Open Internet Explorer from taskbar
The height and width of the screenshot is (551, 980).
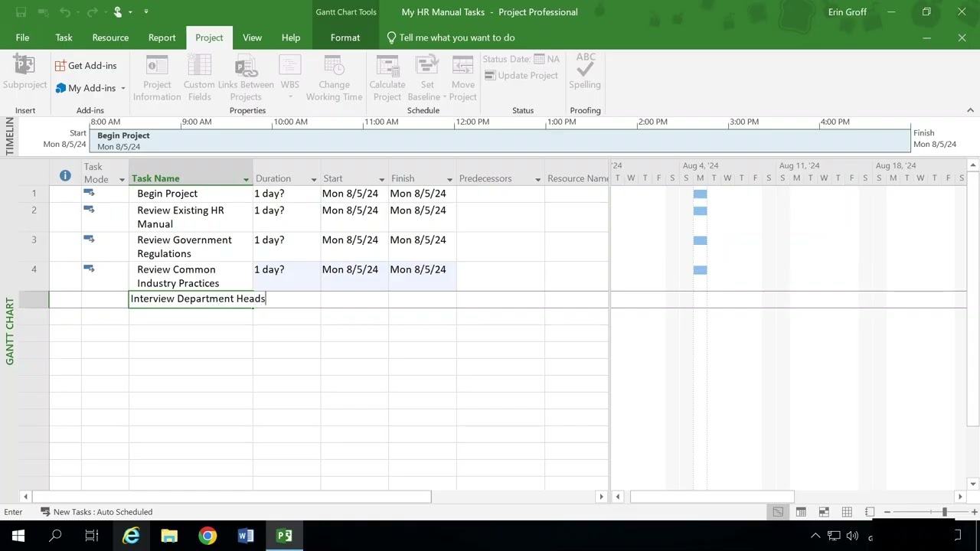coord(131,536)
